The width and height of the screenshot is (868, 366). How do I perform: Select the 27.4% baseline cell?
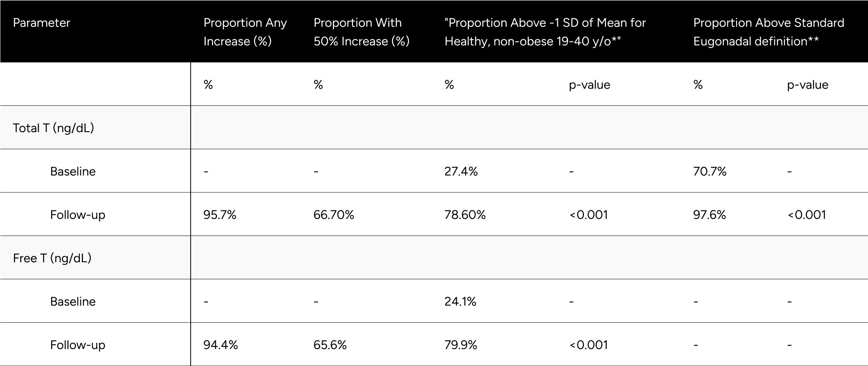coord(461,171)
